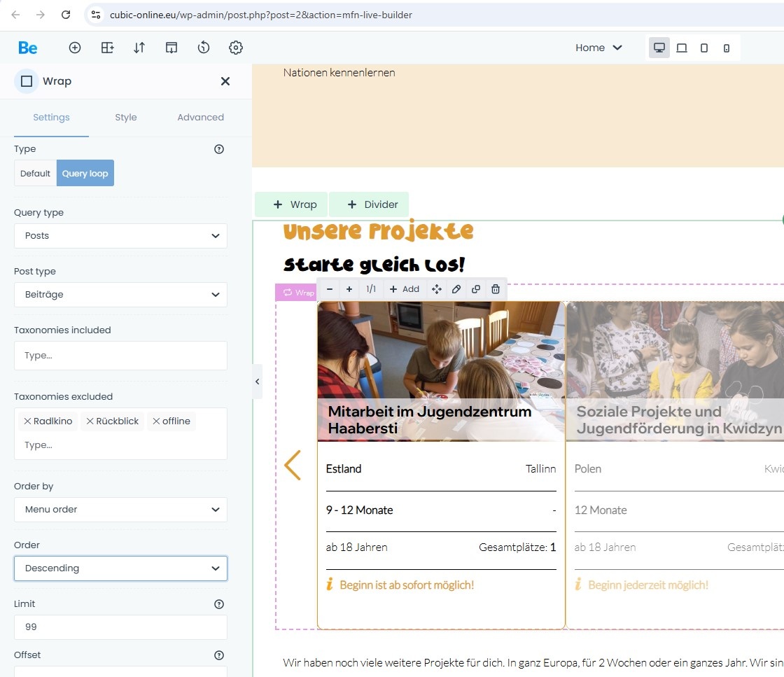Expand the Order by Menu order dropdown

pyautogui.click(x=120, y=510)
